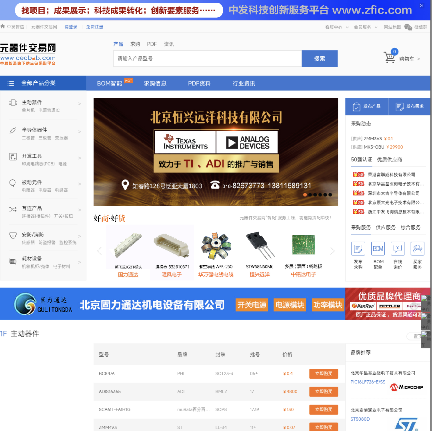This screenshot has width=432, height=431.
Task: Open the BOM item in the blue navigation bar
Action: click(110, 83)
